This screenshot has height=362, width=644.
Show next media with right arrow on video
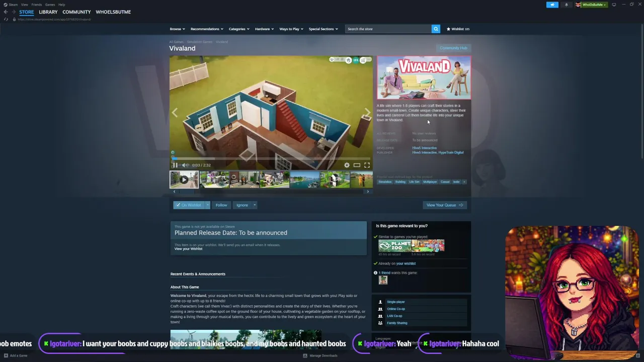tap(367, 113)
